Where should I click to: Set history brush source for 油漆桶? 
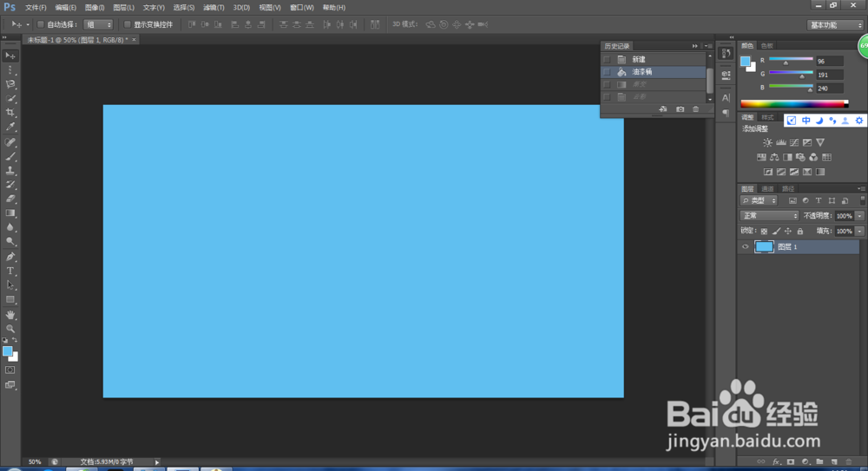[607, 72]
